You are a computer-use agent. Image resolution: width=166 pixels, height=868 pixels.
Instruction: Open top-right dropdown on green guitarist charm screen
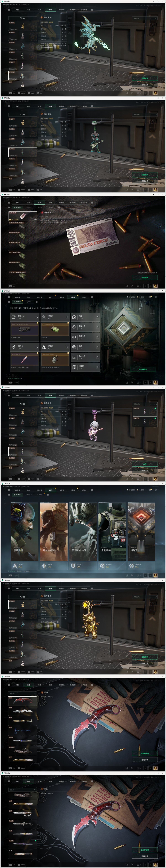(145, 115)
